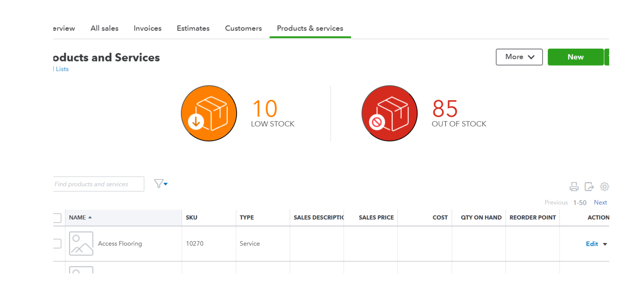Click Access Flooring image placeholder
This screenshot has height=284, width=644.
(81, 243)
